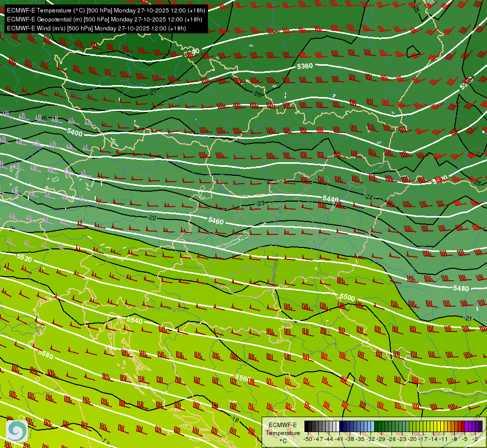Screen dimensions: 487x448
Task: Click the -27 isotherm label on the map
Action: [152, 92]
